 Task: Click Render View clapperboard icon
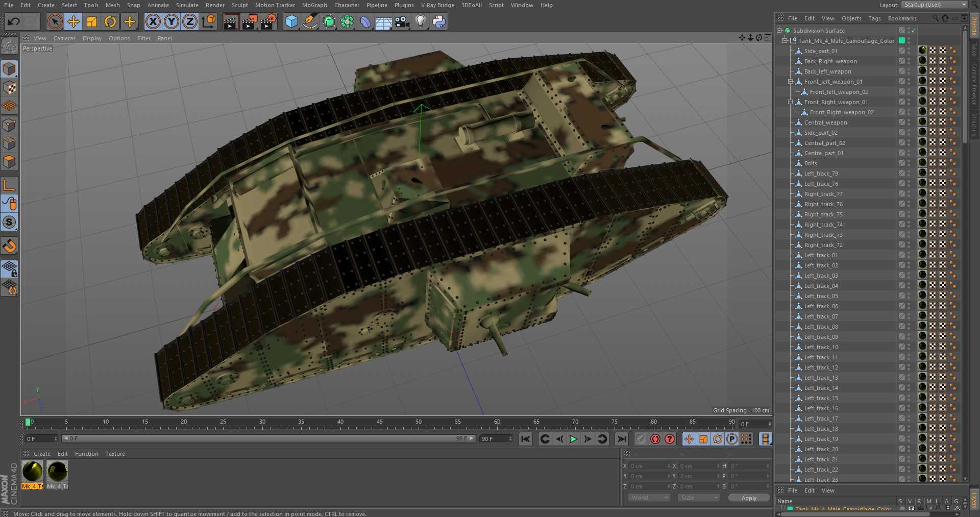tap(231, 21)
